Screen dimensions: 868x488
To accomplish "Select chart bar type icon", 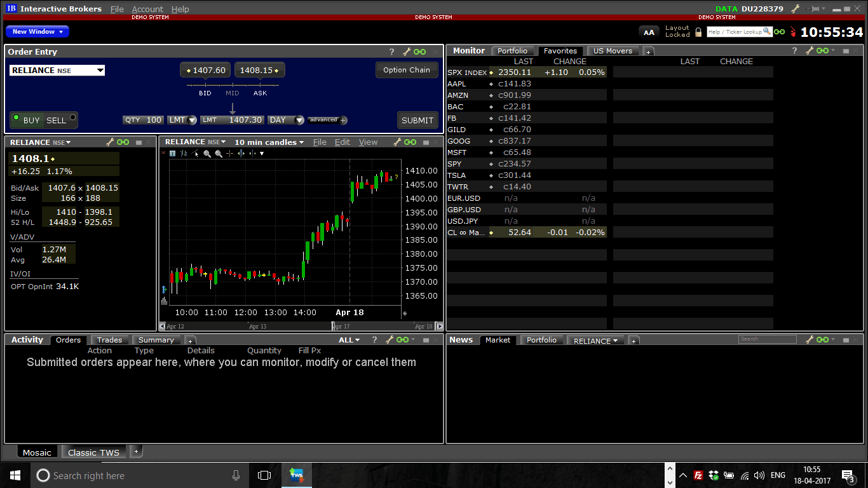I will [184, 153].
